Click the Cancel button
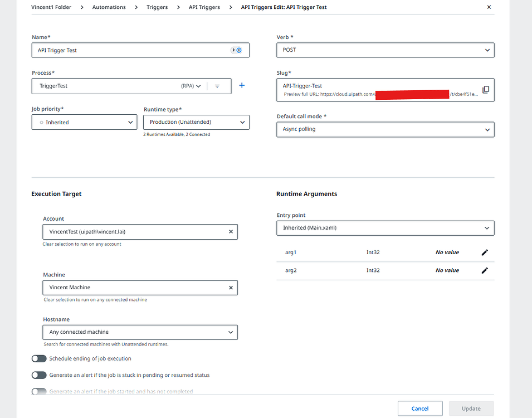Screen dimensions: 532x418 (x=420, y=408)
